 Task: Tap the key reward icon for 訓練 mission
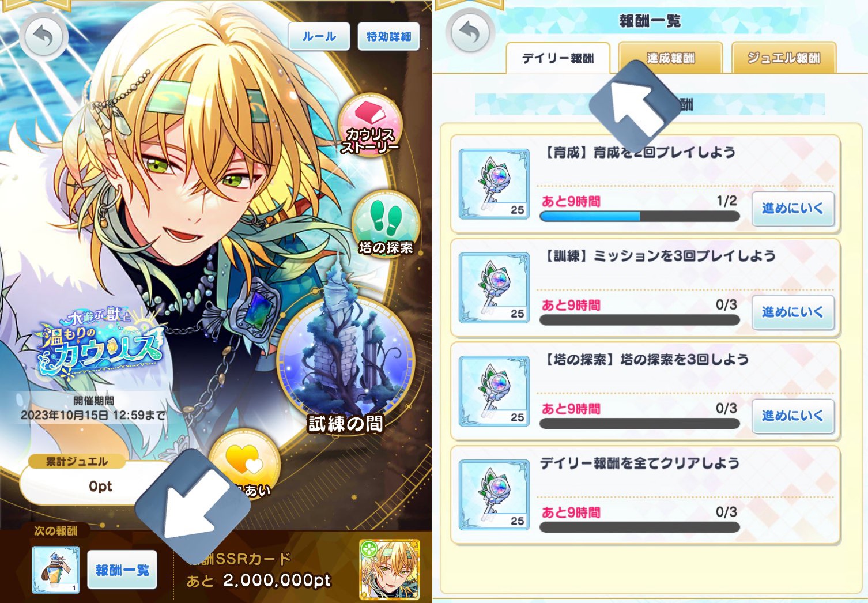click(494, 288)
